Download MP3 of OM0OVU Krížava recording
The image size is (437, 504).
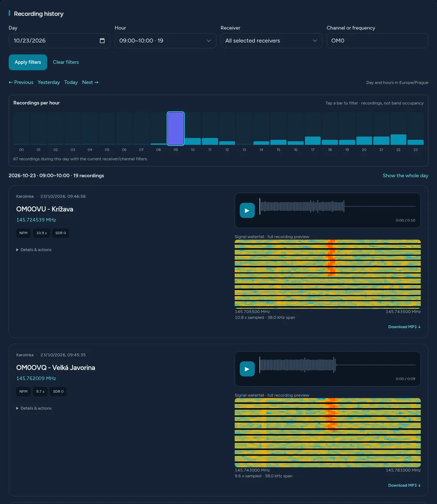click(x=404, y=327)
